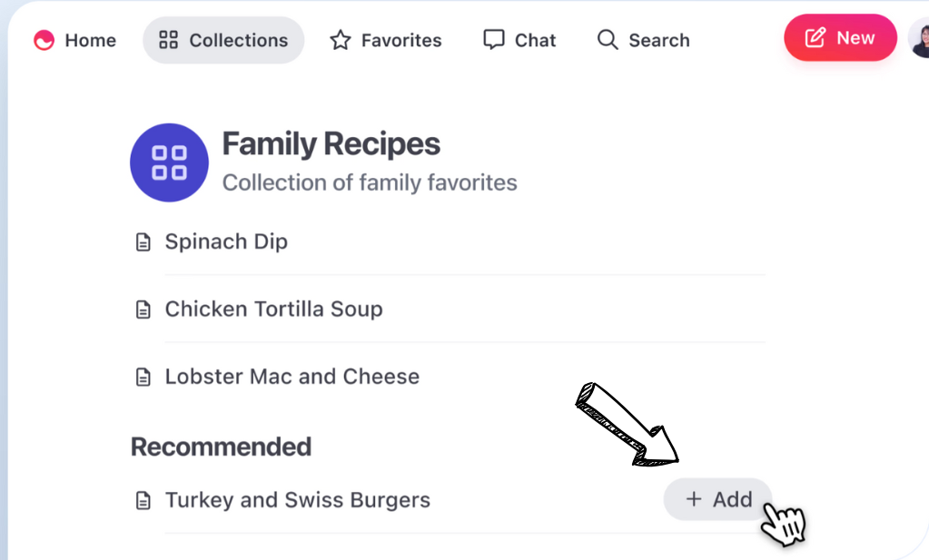Open the Chicken Tortilla Soup recipe

pos(273,309)
